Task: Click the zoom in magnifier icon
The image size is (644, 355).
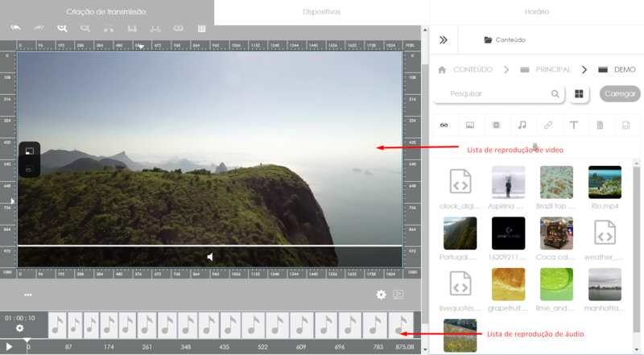Action: (x=61, y=27)
